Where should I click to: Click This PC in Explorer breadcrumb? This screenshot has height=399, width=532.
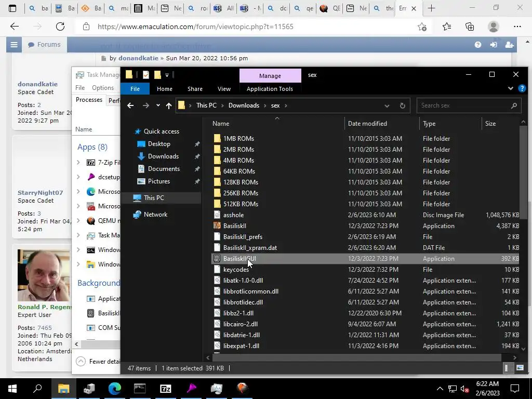[x=206, y=105]
